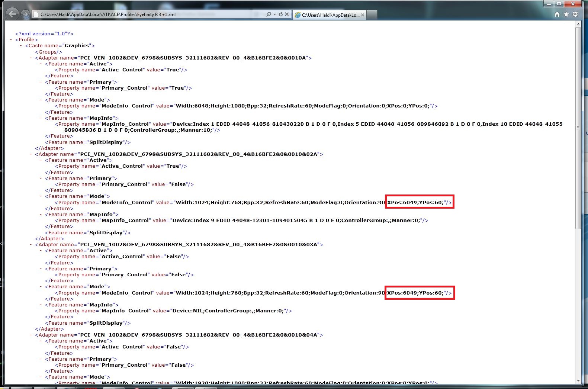Click the Width:1920;Height:1080 ModeInfo line

(246, 383)
